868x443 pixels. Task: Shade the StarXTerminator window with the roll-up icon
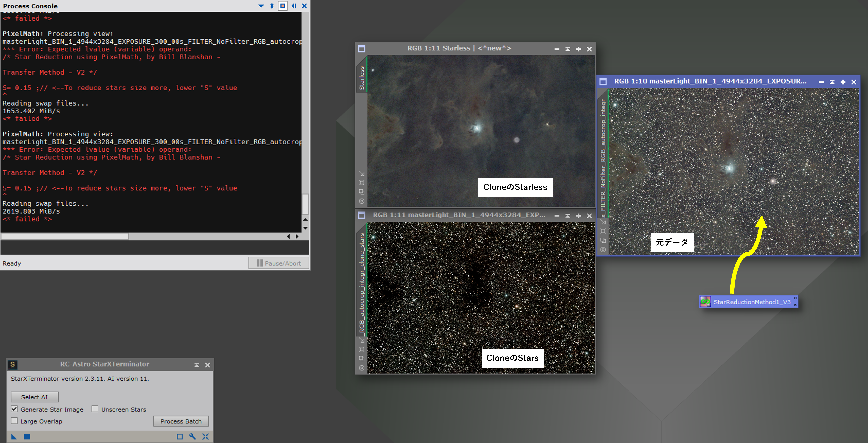pos(197,365)
